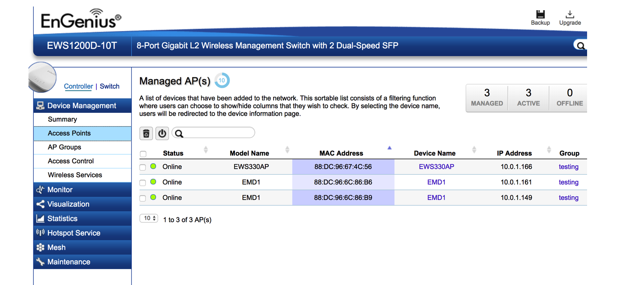This screenshot has width=644, height=285.
Task: Click the green status dot for EWS330AP
Action: (153, 166)
